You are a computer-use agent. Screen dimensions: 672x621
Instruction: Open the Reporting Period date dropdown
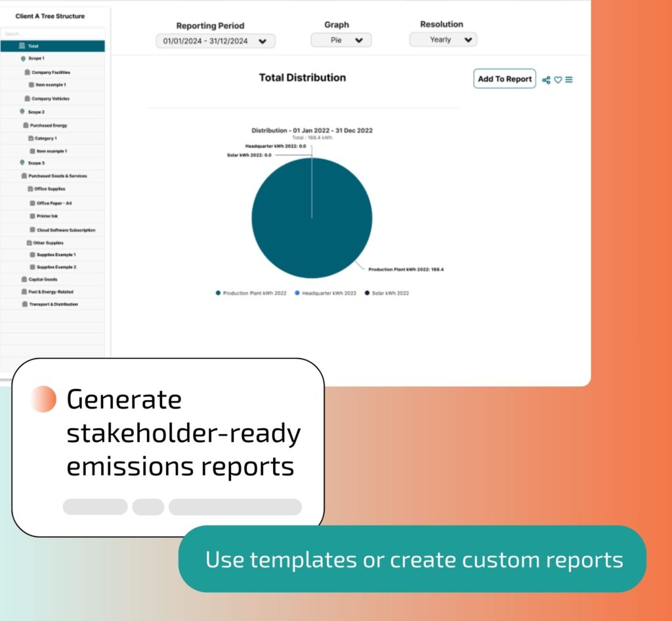(x=215, y=41)
